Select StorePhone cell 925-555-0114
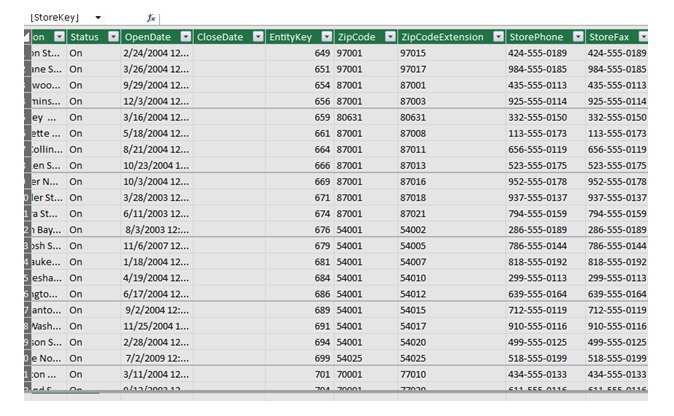Image resolution: width=674 pixels, height=416 pixels. (545, 101)
